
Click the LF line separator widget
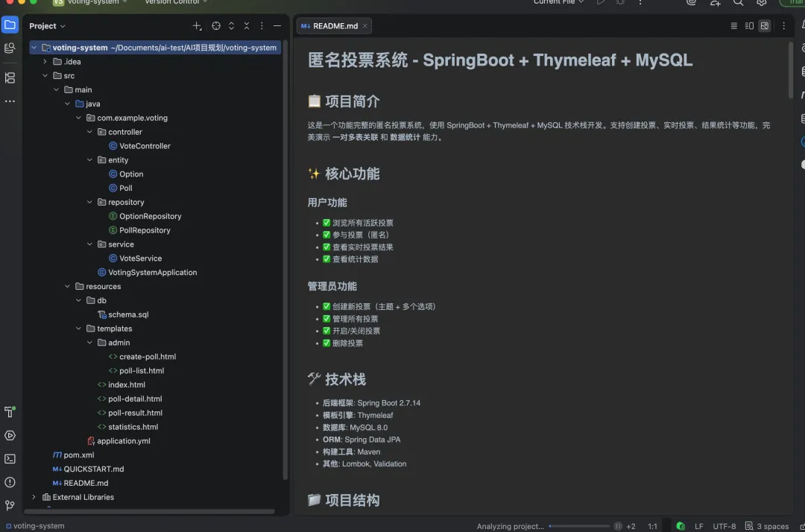click(x=698, y=526)
